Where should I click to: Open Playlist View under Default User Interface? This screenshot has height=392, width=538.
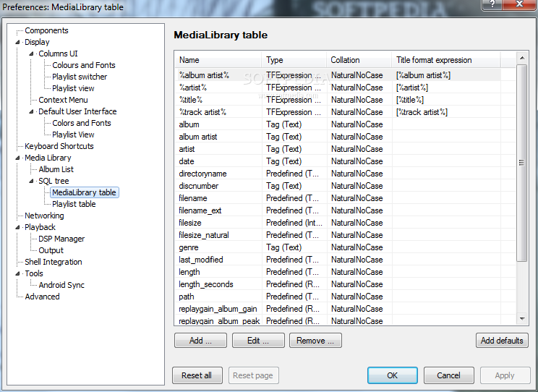click(x=73, y=135)
